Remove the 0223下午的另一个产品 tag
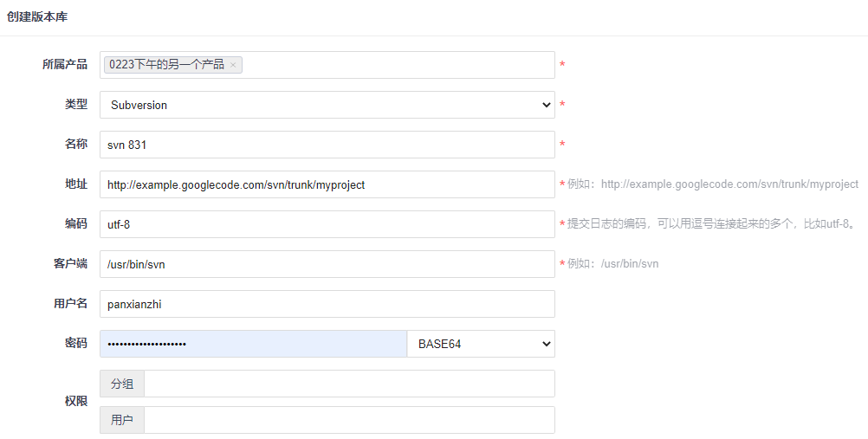Viewport: 868px width, 439px height. click(233, 65)
